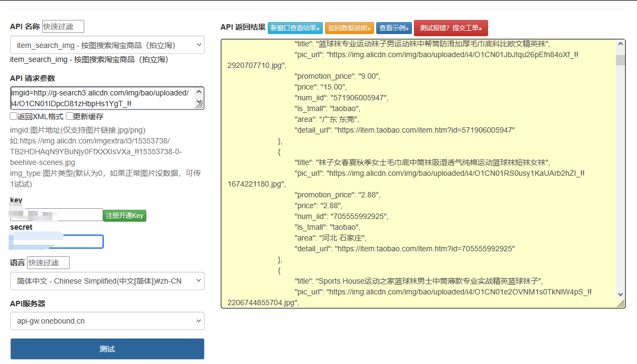This screenshot has width=637, height=364.
Task: Open the API服务器 dropdown api-gw.onebound.cn
Action: [107, 321]
